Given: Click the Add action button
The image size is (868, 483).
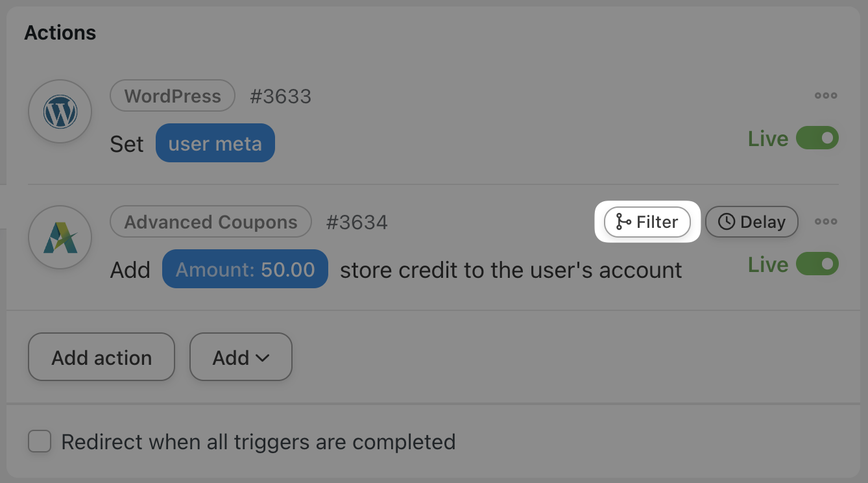Looking at the screenshot, I should [102, 357].
